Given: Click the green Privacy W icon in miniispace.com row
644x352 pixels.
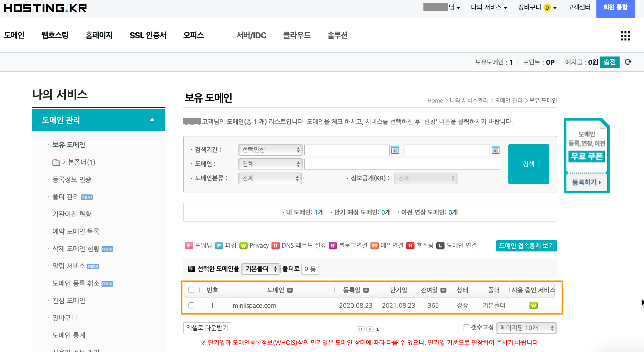Looking at the screenshot, I should click(533, 305).
